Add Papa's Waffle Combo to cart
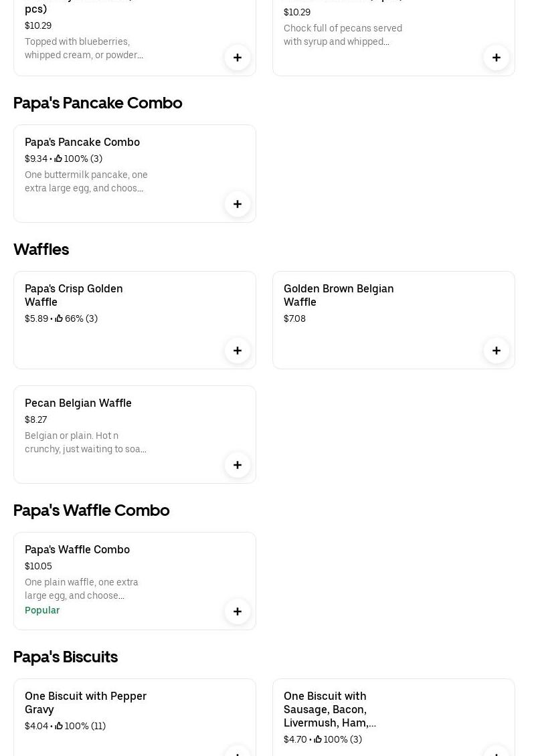The width and height of the screenshot is (538, 756). [x=238, y=611]
